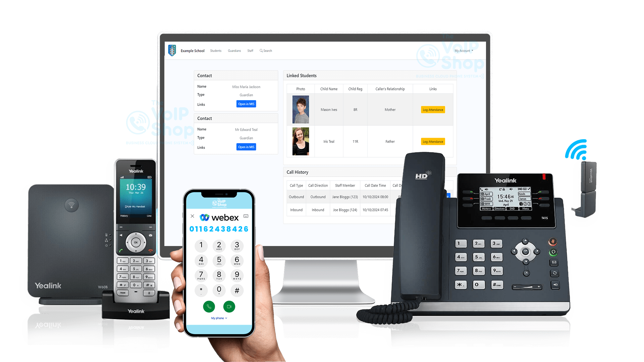Select the Guardians tab in school nav bar
This screenshot has width=644, height=362.
point(234,51)
